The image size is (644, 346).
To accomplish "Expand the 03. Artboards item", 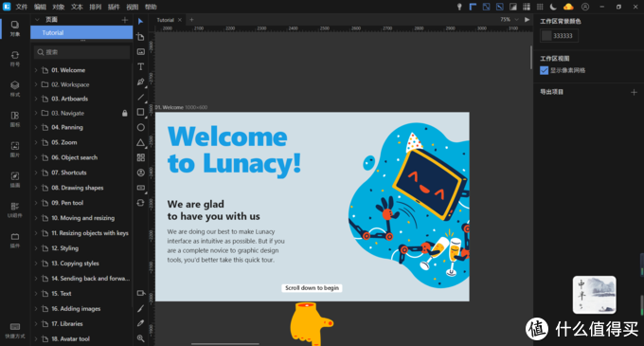I will tap(36, 99).
